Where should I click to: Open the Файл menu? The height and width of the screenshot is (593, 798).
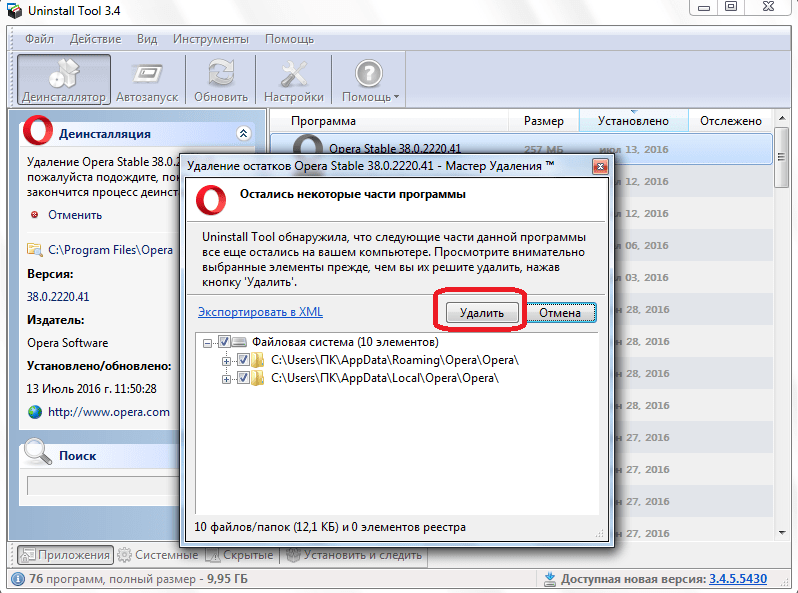(x=39, y=39)
